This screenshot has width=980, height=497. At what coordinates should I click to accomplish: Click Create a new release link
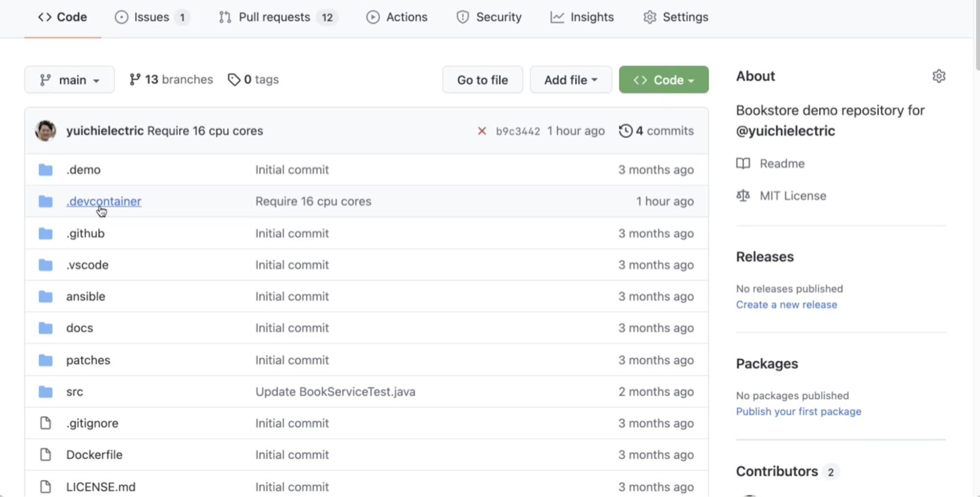tap(786, 305)
